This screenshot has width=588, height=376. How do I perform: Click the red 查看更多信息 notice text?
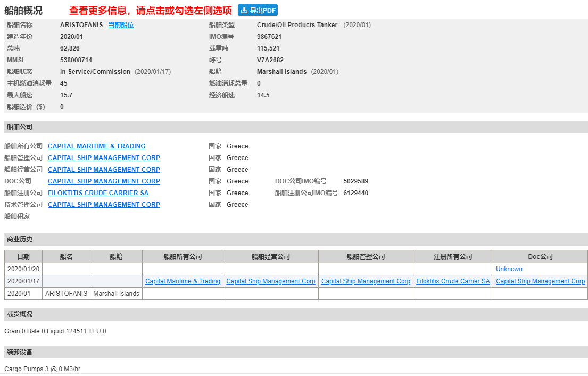pyautogui.click(x=151, y=11)
